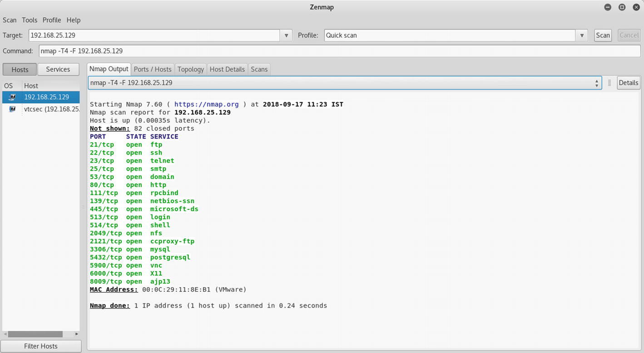Open the https://nmap.org link

(206, 104)
